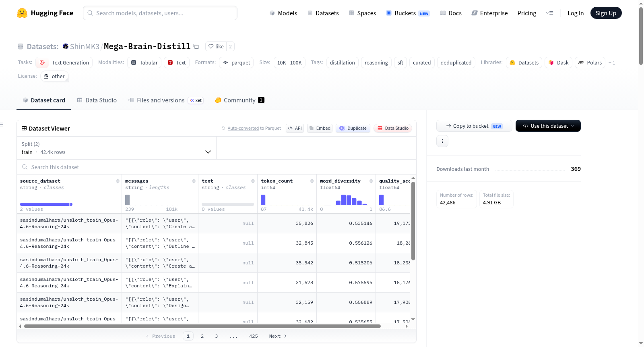Select the Text modality tag

[177, 62]
